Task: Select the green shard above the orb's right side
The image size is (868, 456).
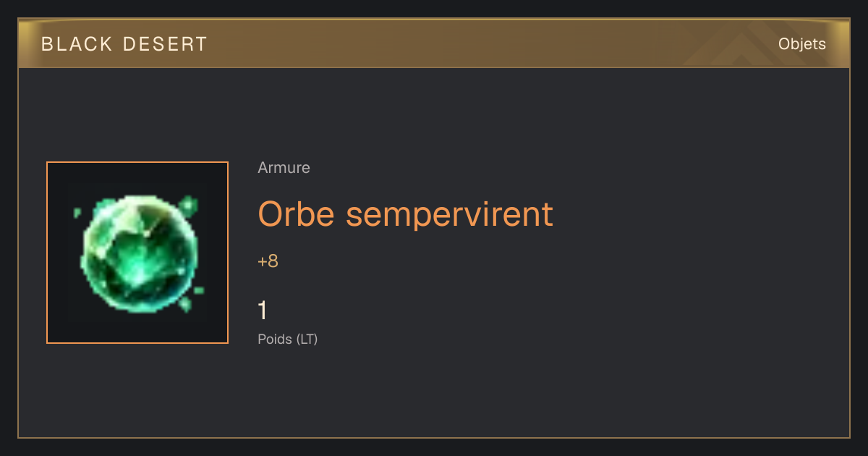Action: 190,205
